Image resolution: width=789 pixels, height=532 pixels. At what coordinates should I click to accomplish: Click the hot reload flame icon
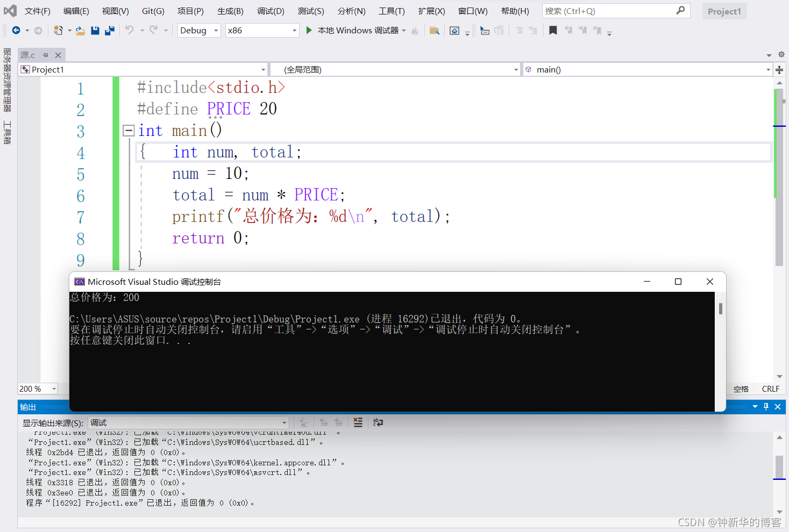pyautogui.click(x=415, y=31)
